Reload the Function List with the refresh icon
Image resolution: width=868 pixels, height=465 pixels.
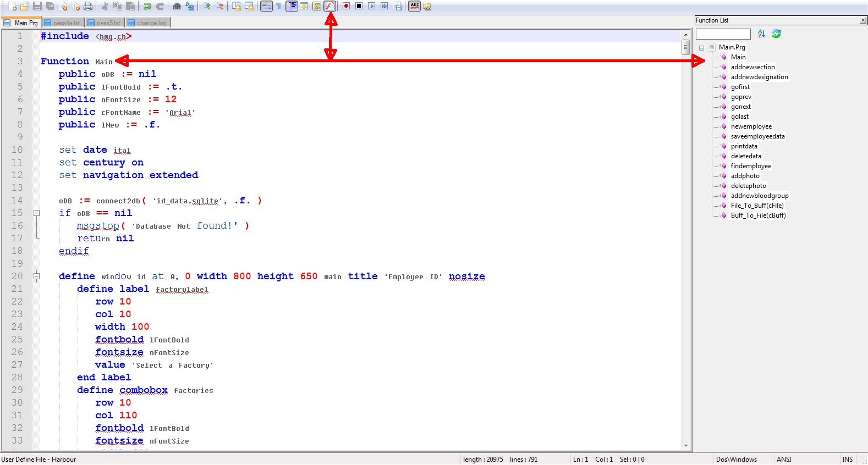776,34
